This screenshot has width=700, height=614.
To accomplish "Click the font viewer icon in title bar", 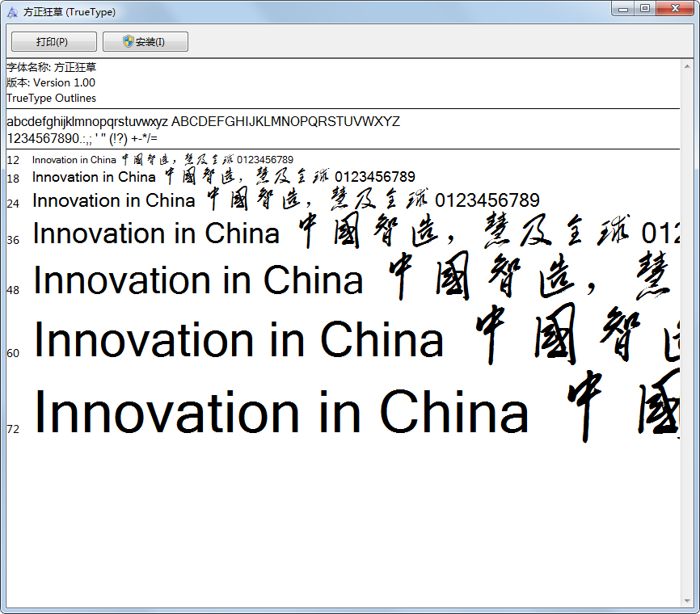I will click(12, 12).
